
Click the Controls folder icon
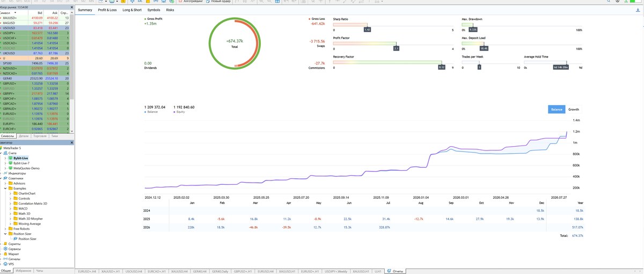click(x=16, y=199)
